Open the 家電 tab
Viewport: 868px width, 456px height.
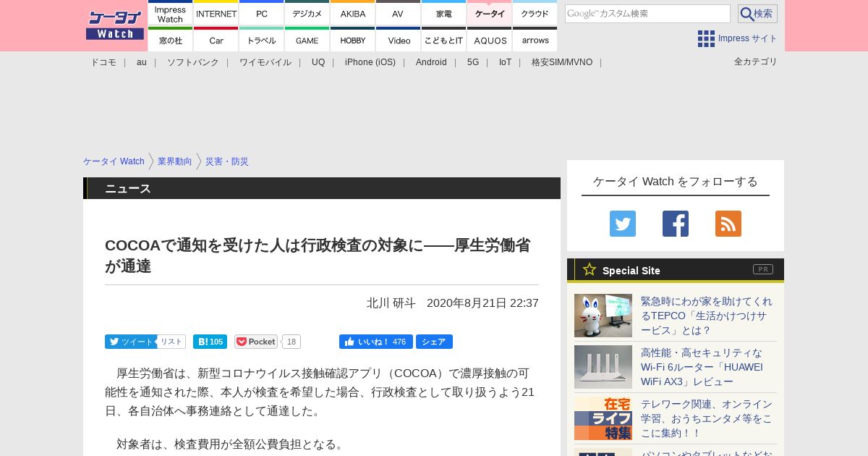[443, 14]
